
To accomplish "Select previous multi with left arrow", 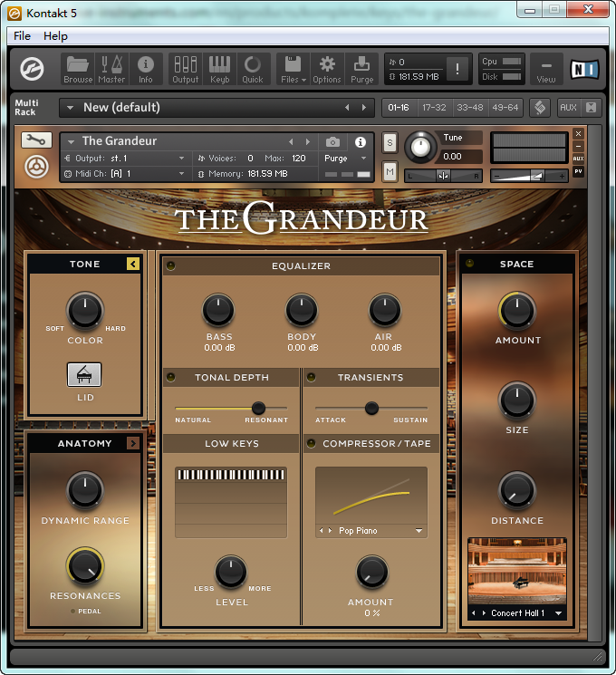I will tap(347, 108).
